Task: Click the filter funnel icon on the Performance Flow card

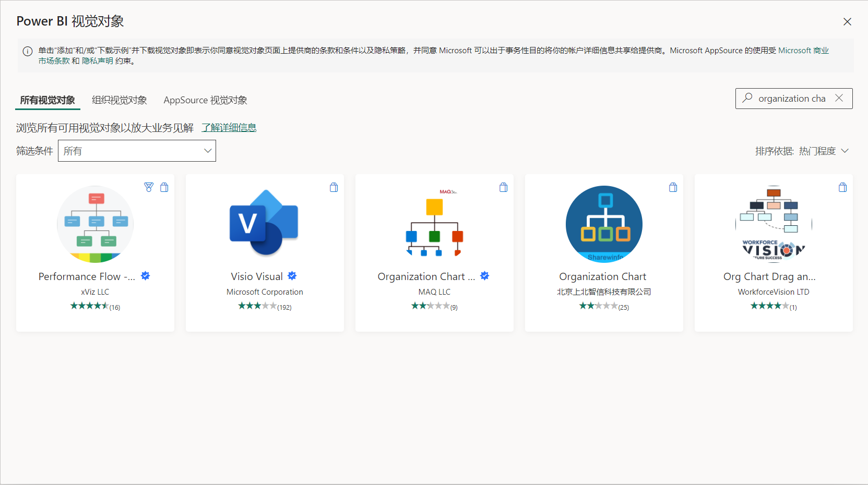Action: (149, 187)
